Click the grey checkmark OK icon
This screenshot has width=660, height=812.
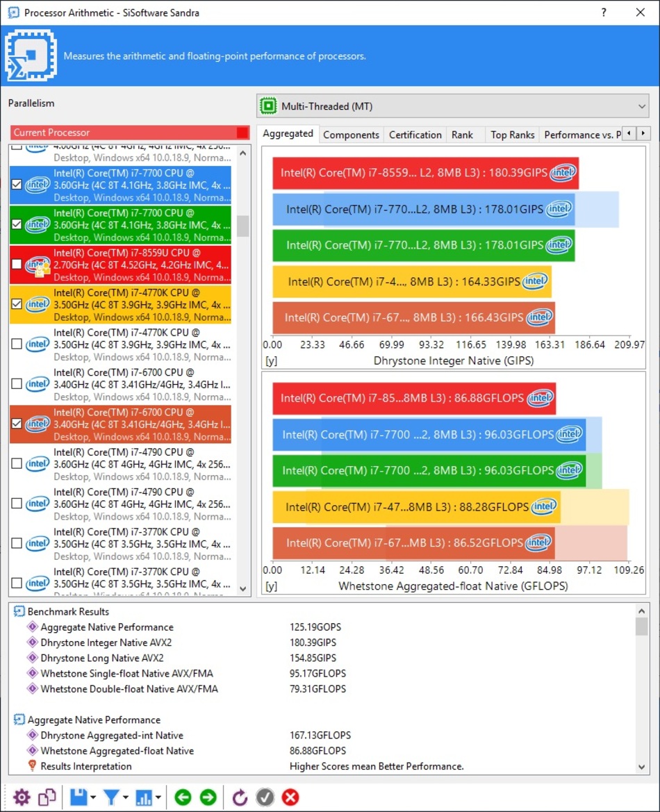point(265,797)
